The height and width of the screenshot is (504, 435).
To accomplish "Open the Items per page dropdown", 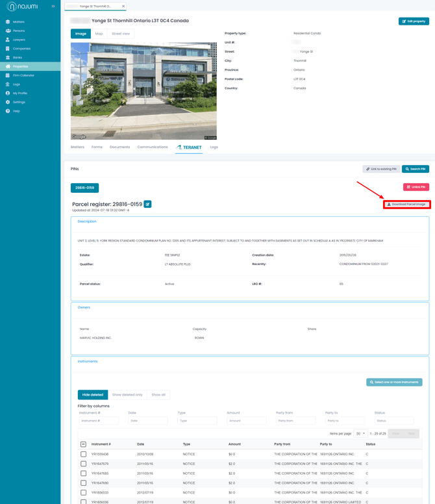I will [x=360, y=433].
